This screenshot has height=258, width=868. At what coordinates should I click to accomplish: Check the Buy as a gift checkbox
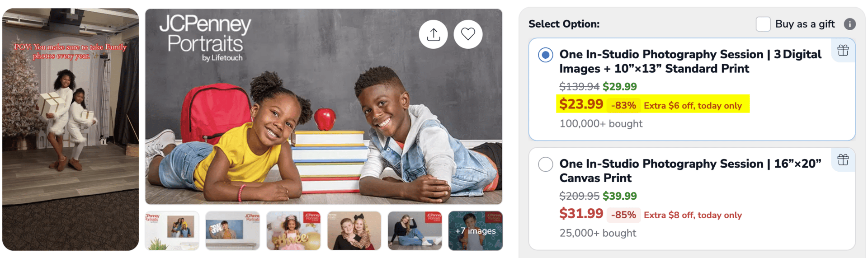coord(763,24)
